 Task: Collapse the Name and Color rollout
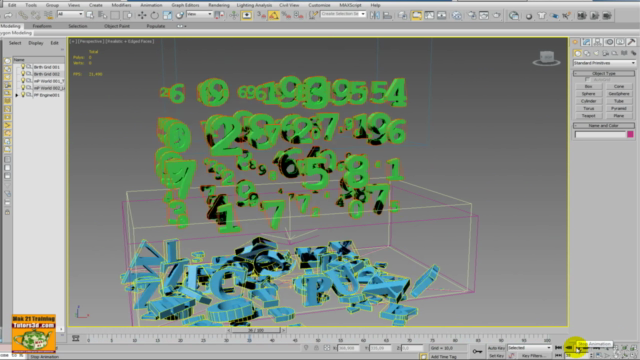(604, 126)
